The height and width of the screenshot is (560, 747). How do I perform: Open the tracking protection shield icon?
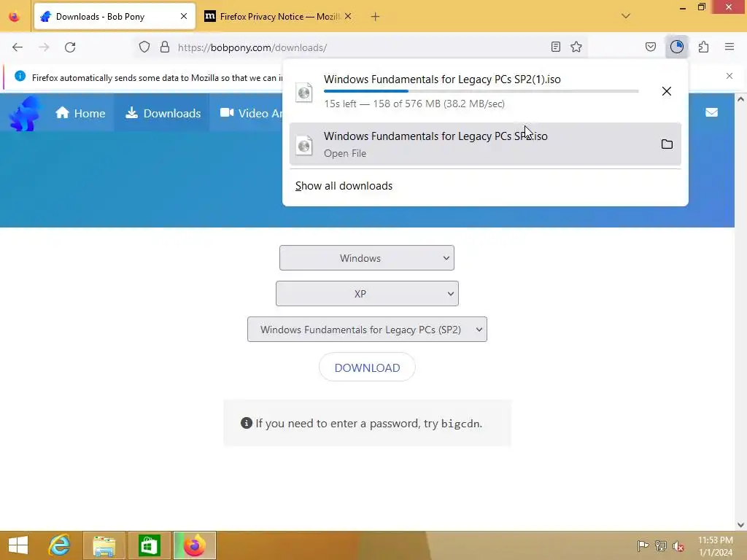pos(144,47)
